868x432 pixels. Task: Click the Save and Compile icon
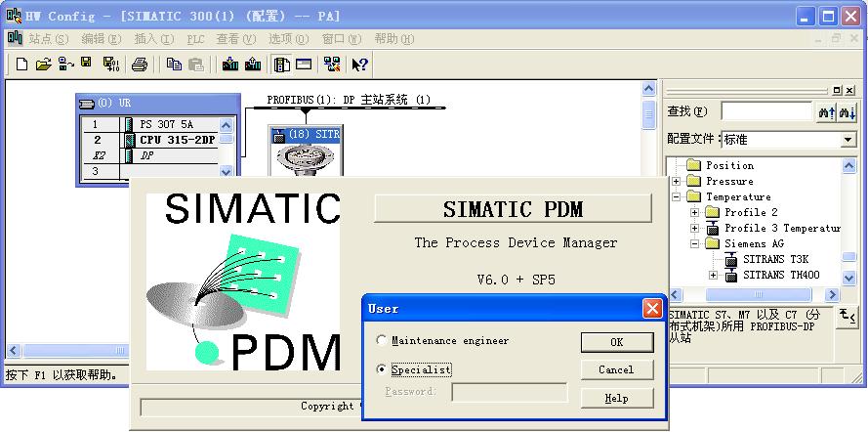click(x=111, y=65)
